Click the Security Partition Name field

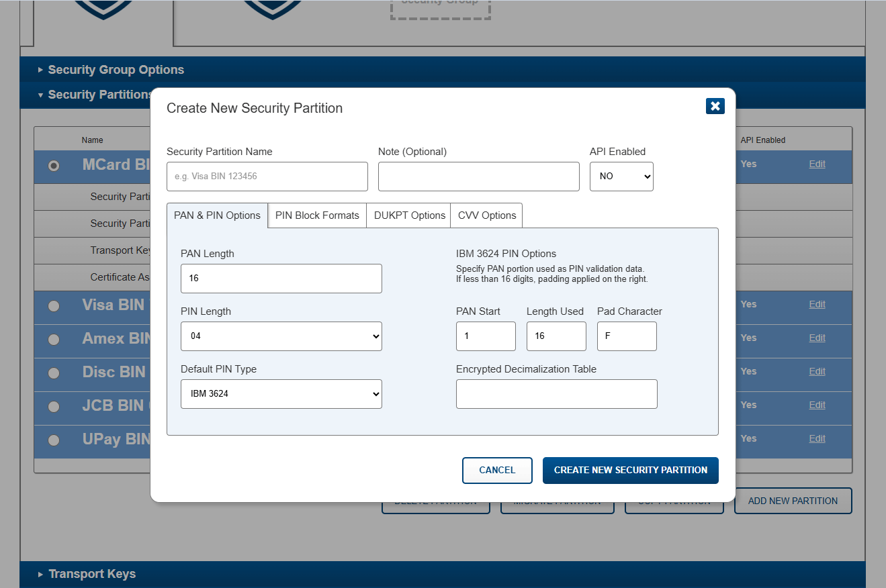pyautogui.click(x=267, y=177)
